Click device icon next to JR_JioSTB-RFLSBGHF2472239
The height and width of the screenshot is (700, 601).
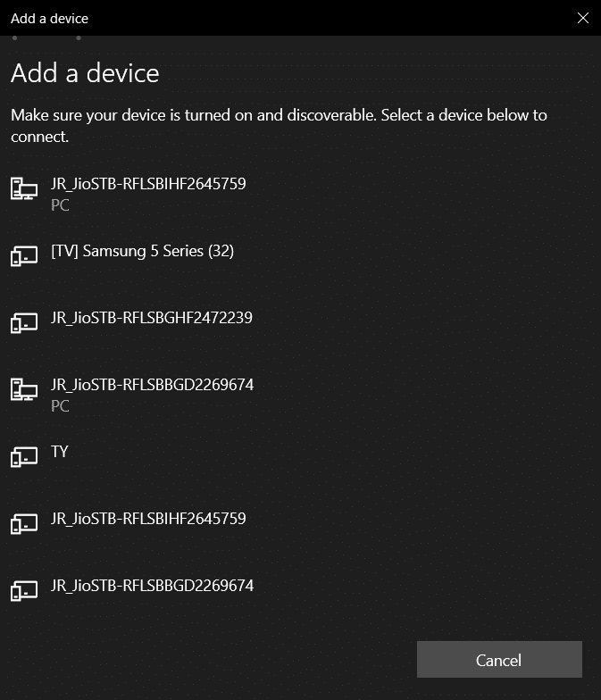click(x=24, y=323)
